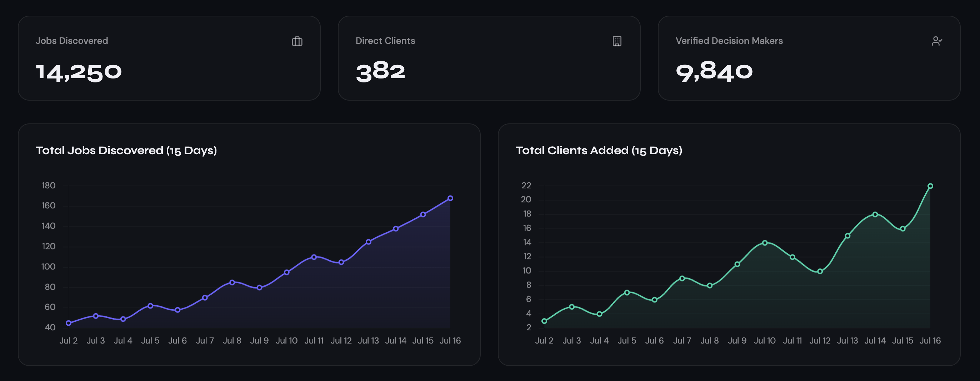Click the Jul 11 data point on jobs chart

[314, 257]
